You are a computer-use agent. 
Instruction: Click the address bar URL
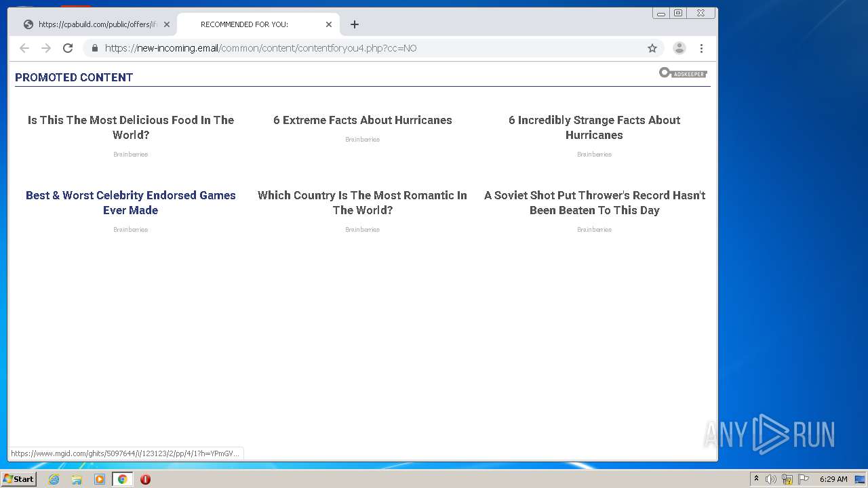coord(260,48)
